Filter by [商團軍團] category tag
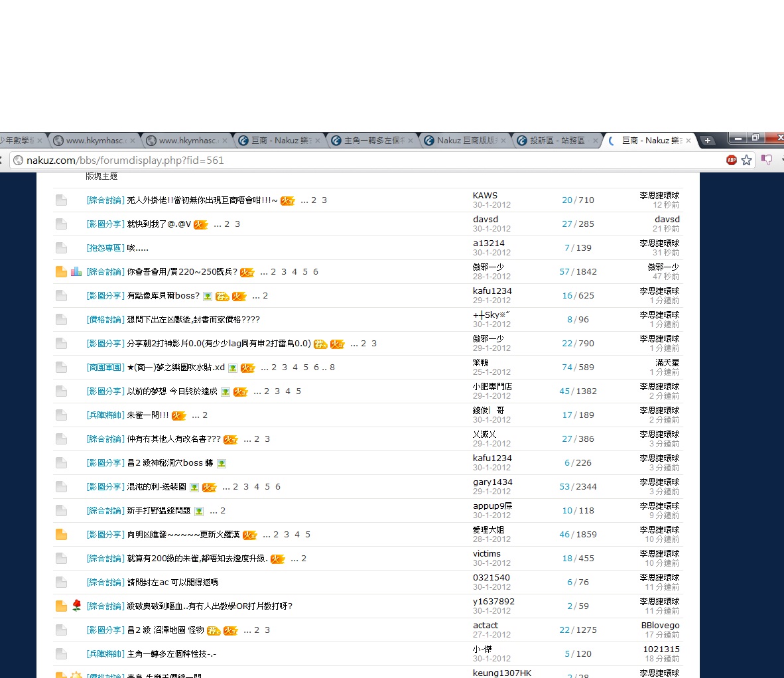The height and width of the screenshot is (678, 784). 105,368
